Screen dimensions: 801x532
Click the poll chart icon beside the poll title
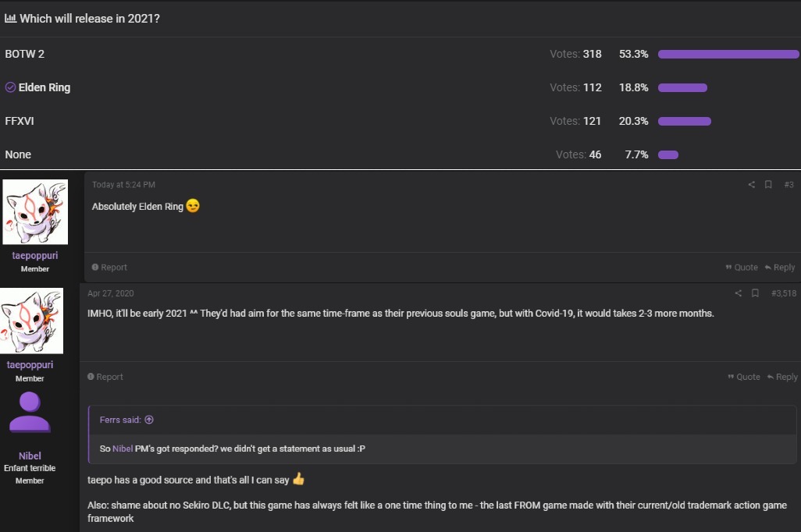point(10,19)
